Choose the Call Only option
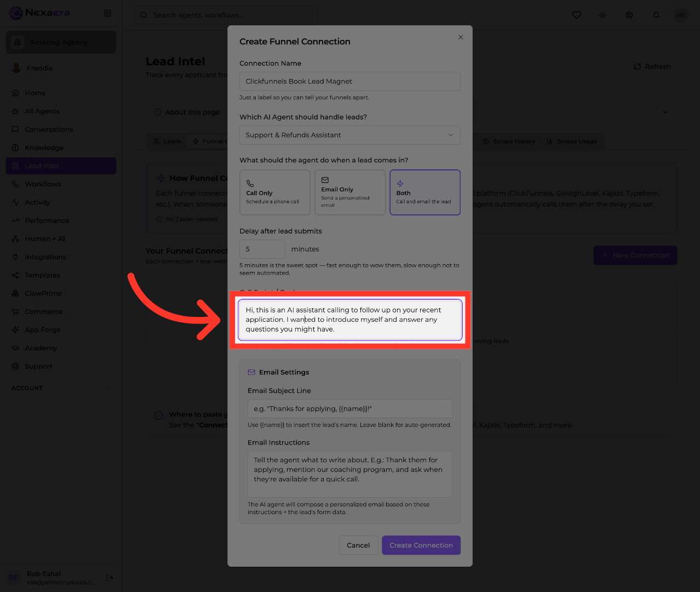This screenshot has height=592, width=700. [275, 192]
